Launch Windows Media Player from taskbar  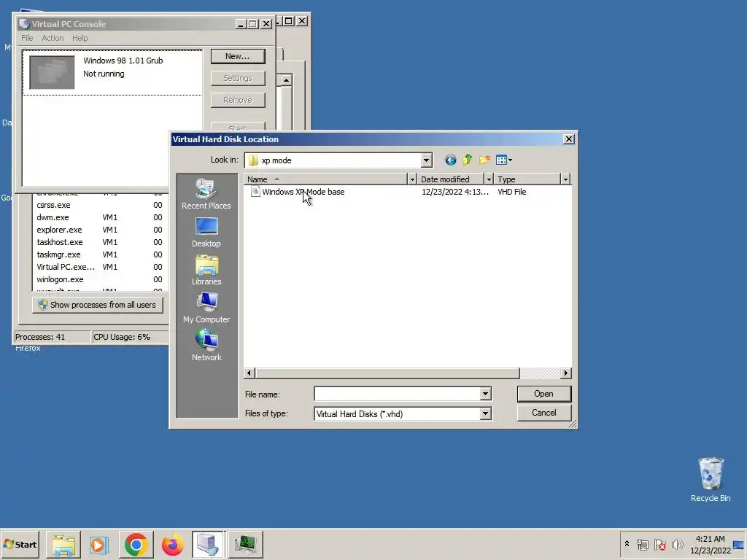[x=99, y=544]
